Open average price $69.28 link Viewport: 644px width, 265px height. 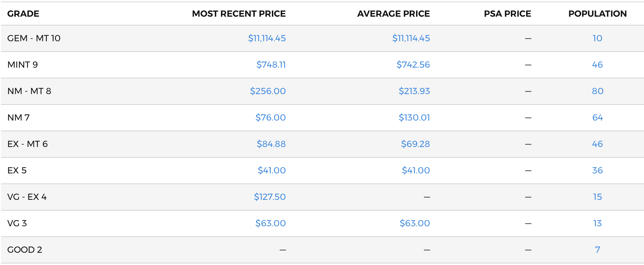tap(415, 144)
